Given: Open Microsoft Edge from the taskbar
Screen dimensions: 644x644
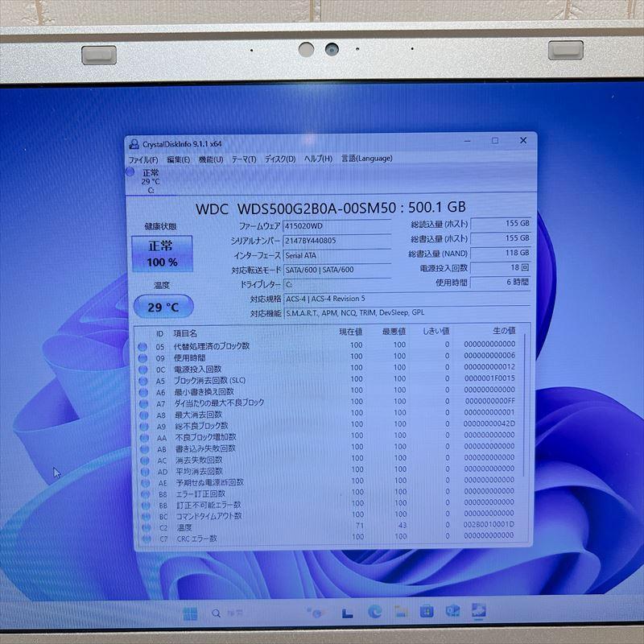Looking at the screenshot, I should pos(374,612).
